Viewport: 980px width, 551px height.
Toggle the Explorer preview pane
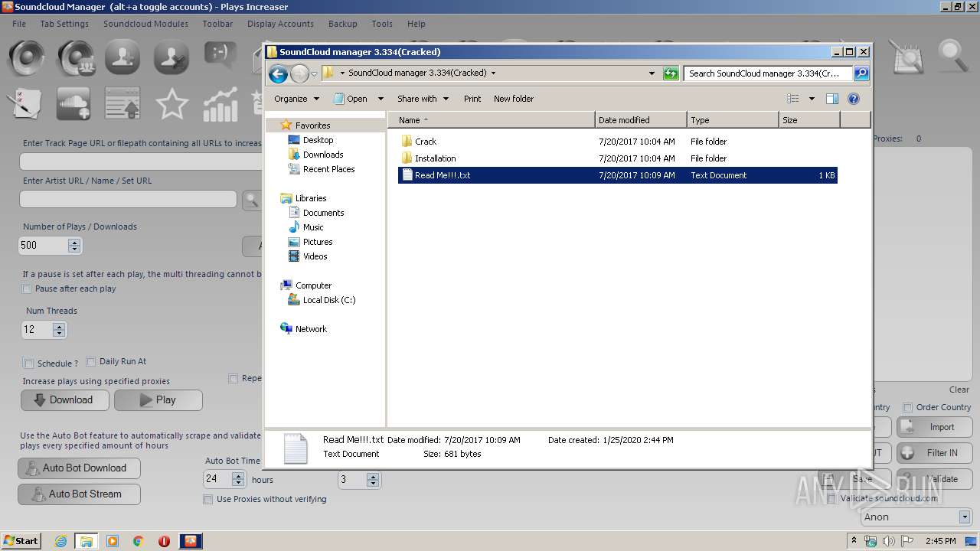pyautogui.click(x=832, y=99)
